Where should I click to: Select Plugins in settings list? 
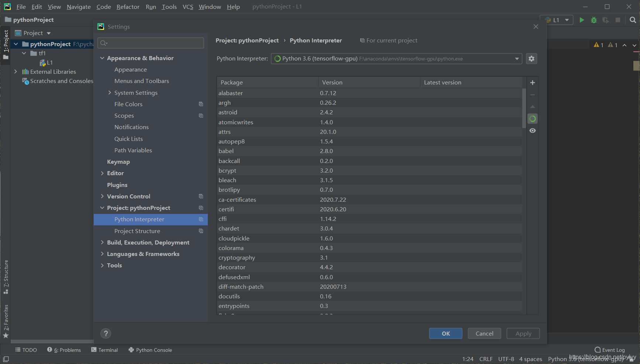(x=117, y=185)
